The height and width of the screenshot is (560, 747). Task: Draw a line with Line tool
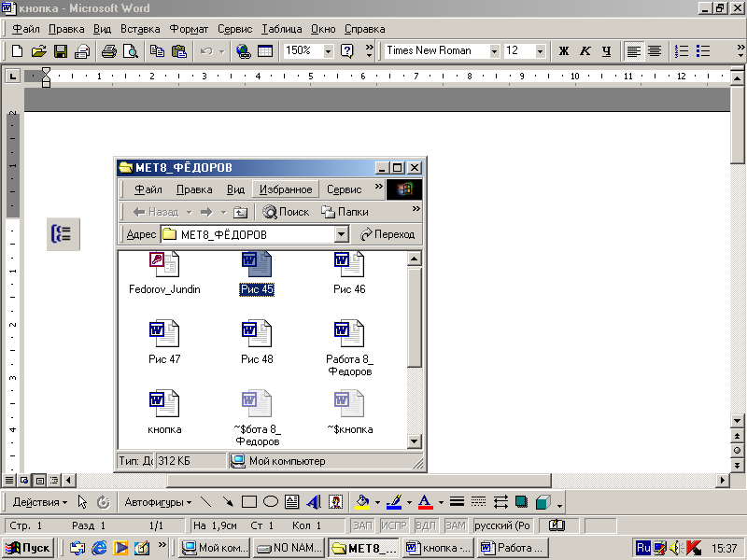click(205, 502)
